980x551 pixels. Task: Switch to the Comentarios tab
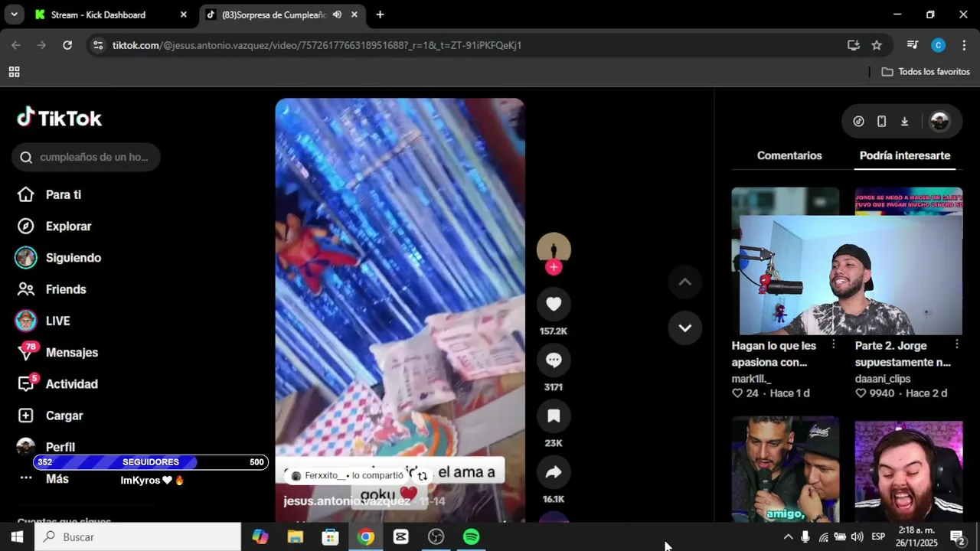(789, 155)
